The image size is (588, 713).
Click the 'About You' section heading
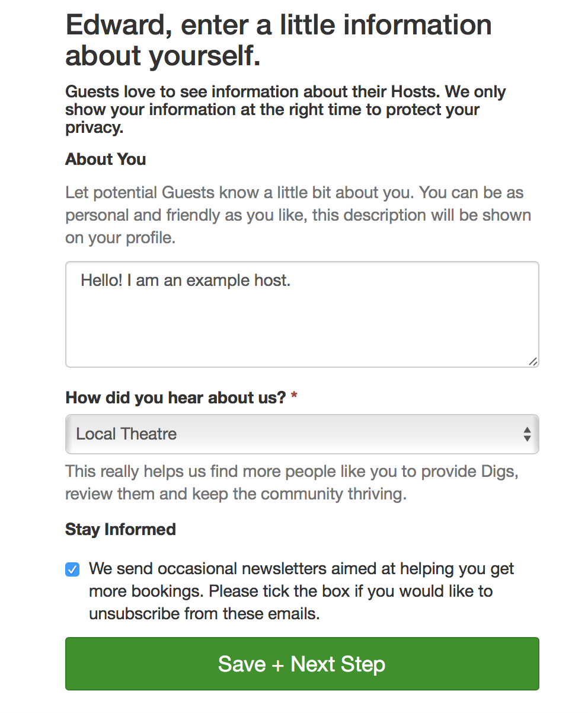click(x=106, y=159)
